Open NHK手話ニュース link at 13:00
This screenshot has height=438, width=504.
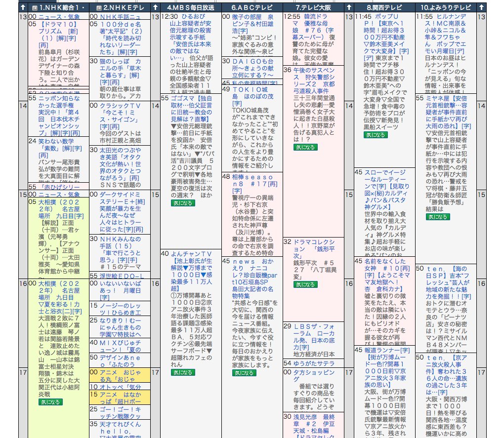click(x=120, y=17)
